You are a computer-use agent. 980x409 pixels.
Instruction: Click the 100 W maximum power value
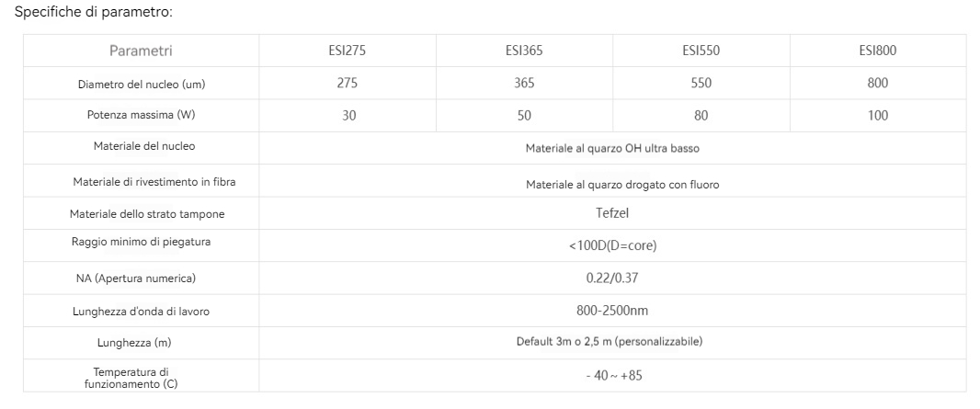pos(877,117)
